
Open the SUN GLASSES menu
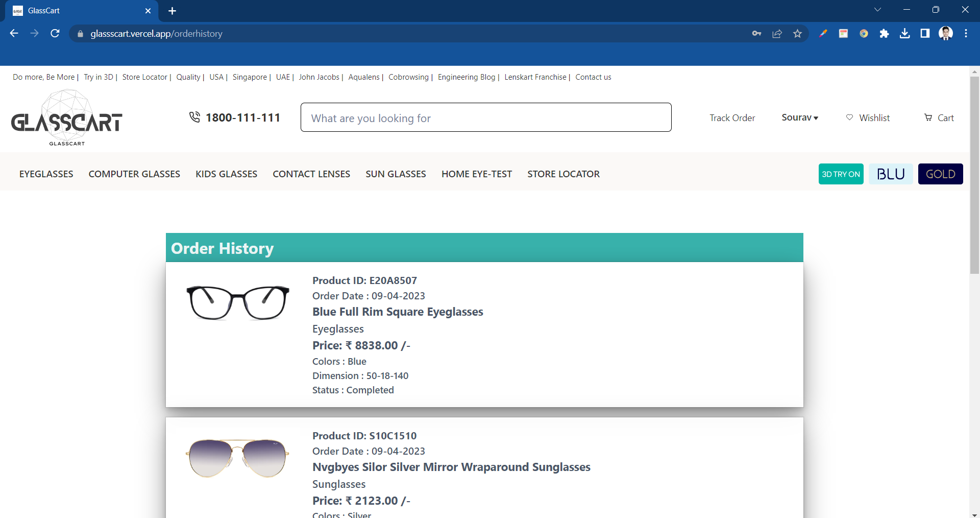[396, 174]
